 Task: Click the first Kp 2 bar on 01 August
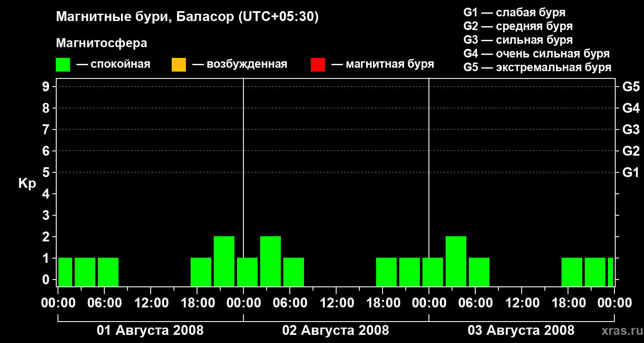pyautogui.click(x=224, y=261)
